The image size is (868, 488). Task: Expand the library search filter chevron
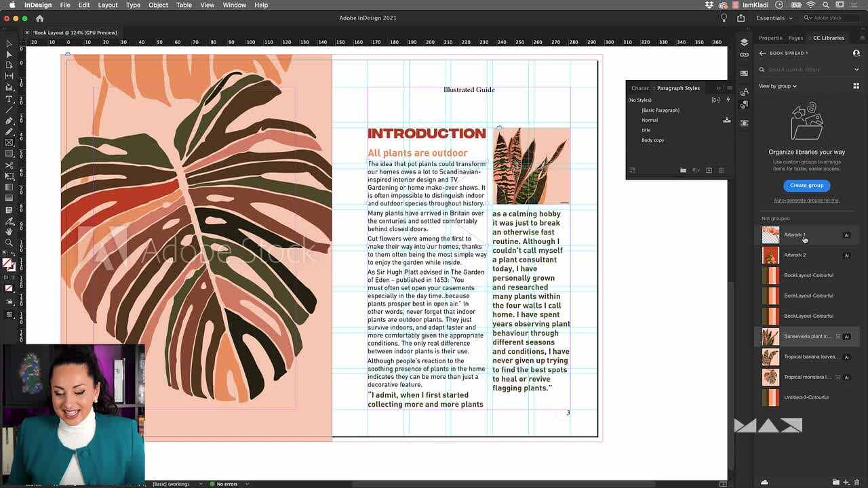click(x=856, y=69)
